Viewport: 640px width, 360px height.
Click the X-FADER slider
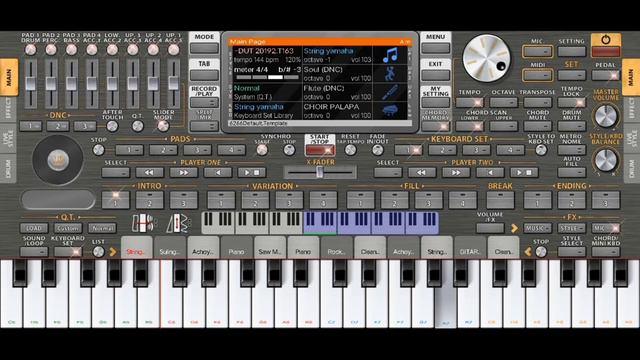tap(320, 173)
